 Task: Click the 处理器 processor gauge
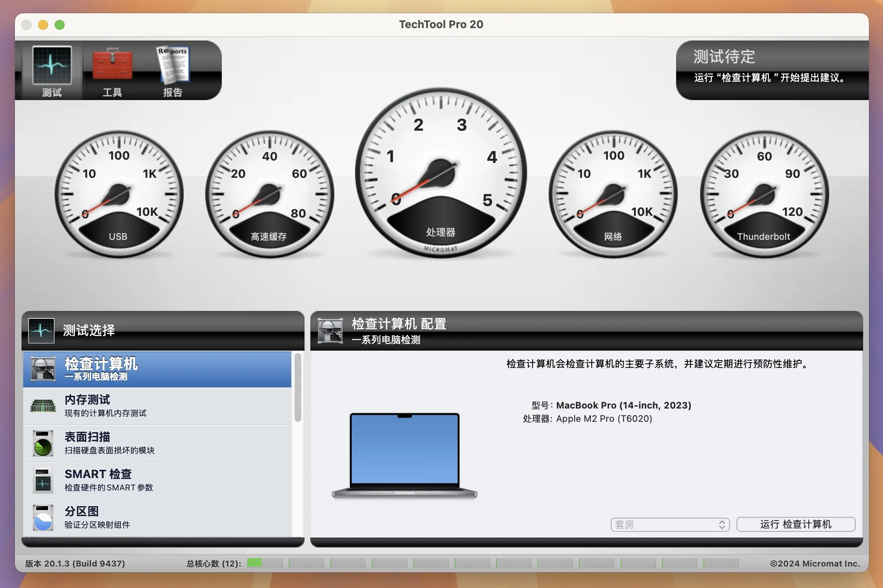pos(441,173)
